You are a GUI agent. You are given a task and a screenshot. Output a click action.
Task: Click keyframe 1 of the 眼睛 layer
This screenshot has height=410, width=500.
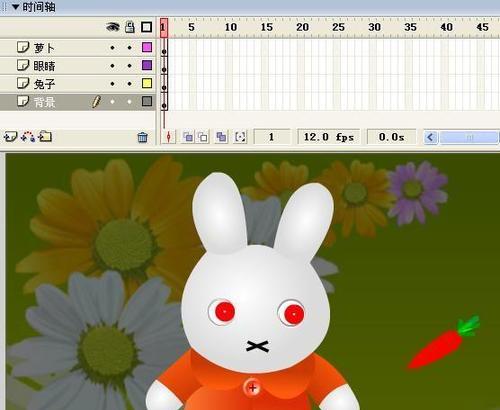164,66
